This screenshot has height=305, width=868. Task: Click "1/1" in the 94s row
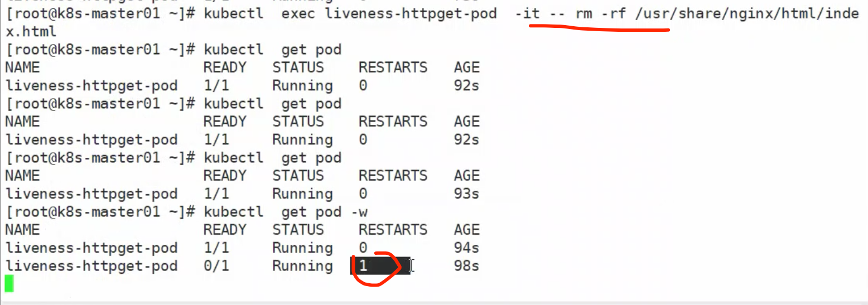click(216, 248)
